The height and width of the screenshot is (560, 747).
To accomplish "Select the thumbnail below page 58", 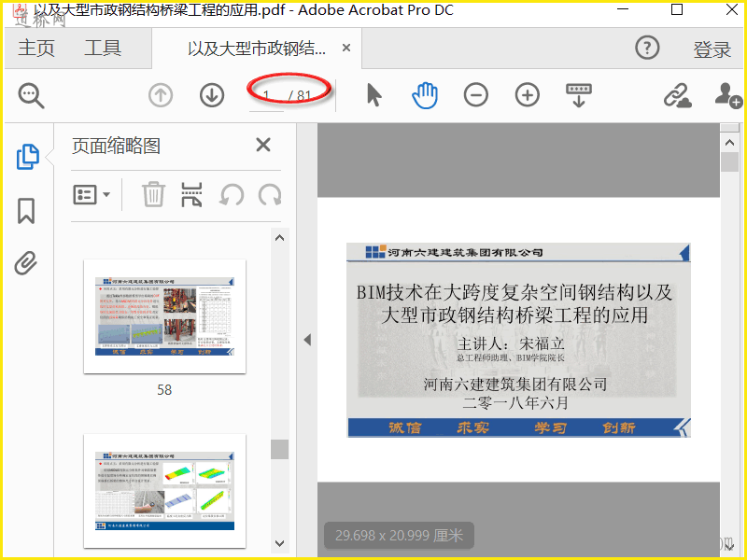I will pos(164,491).
